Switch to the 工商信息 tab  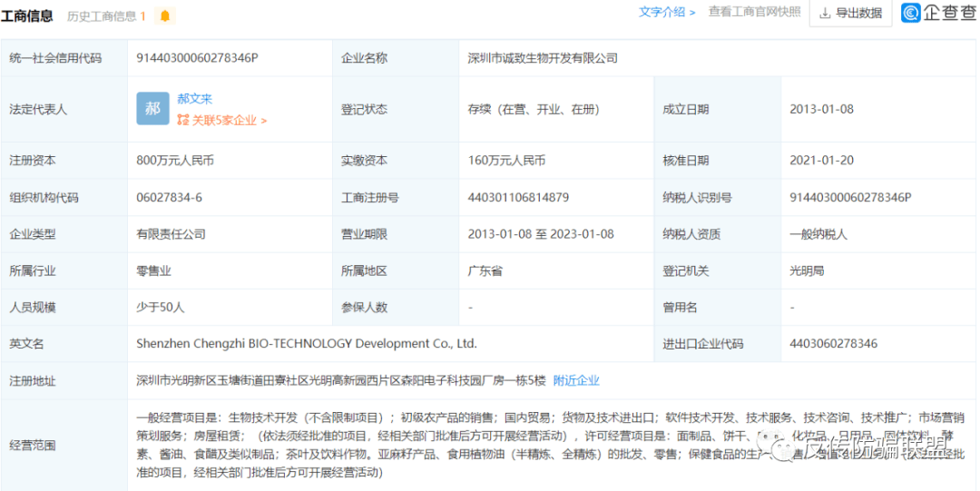tap(26, 16)
